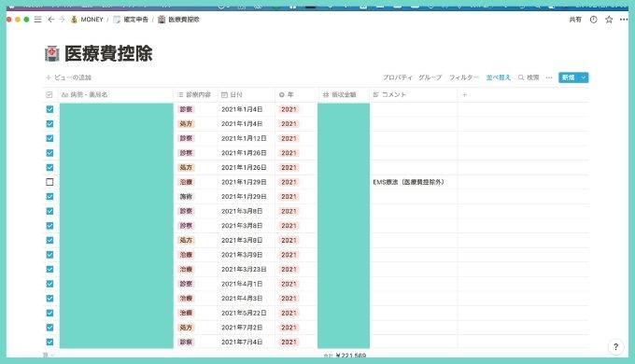Screen dimensions: 635x364
Task: Click the 共有 share button
Action: tap(575, 20)
